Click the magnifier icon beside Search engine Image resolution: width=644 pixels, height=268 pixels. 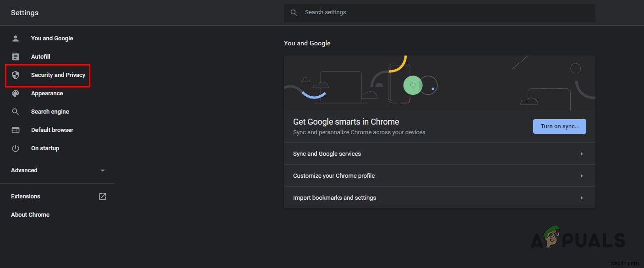coord(16,111)
